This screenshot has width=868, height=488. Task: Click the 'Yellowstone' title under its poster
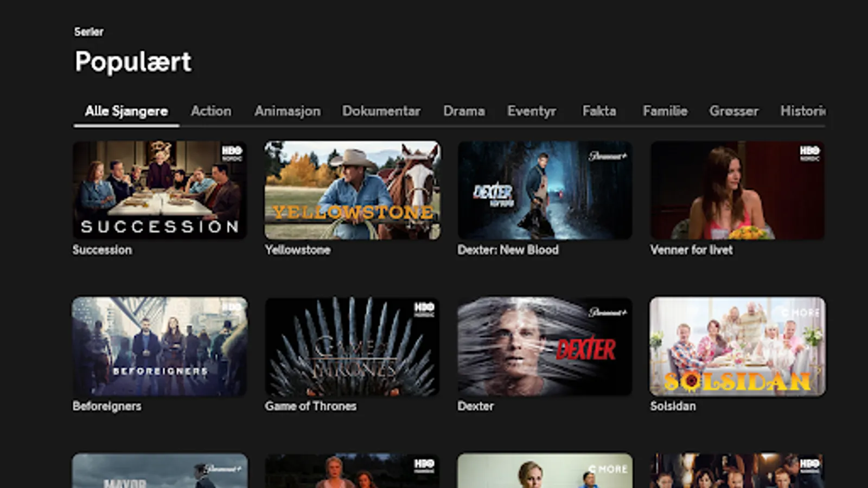coord(298,250)
